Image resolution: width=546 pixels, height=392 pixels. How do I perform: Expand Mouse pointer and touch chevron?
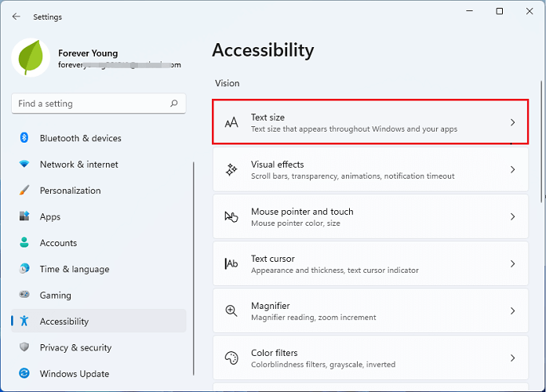(x=512, y=216)
